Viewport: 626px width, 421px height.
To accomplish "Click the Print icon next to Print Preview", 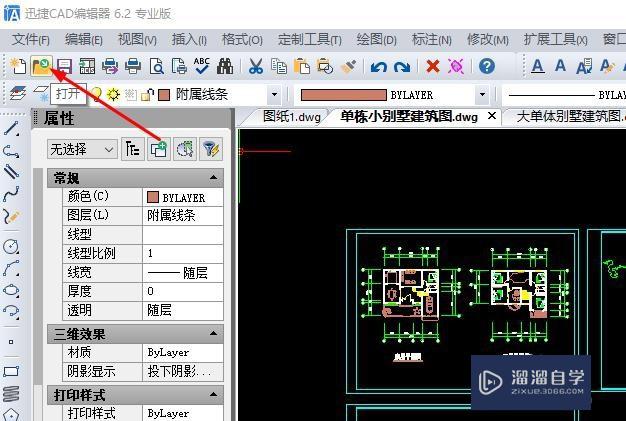I will (x=133, y=66).
